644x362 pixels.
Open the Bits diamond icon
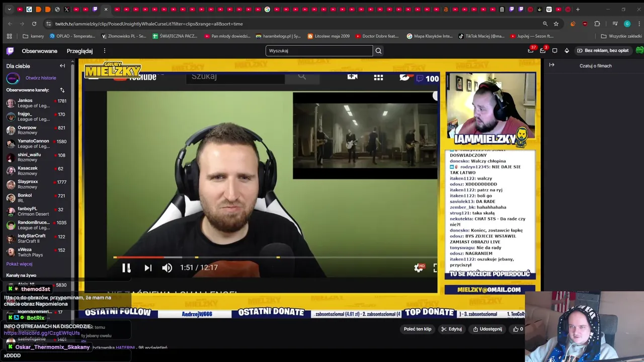(567, 51)
